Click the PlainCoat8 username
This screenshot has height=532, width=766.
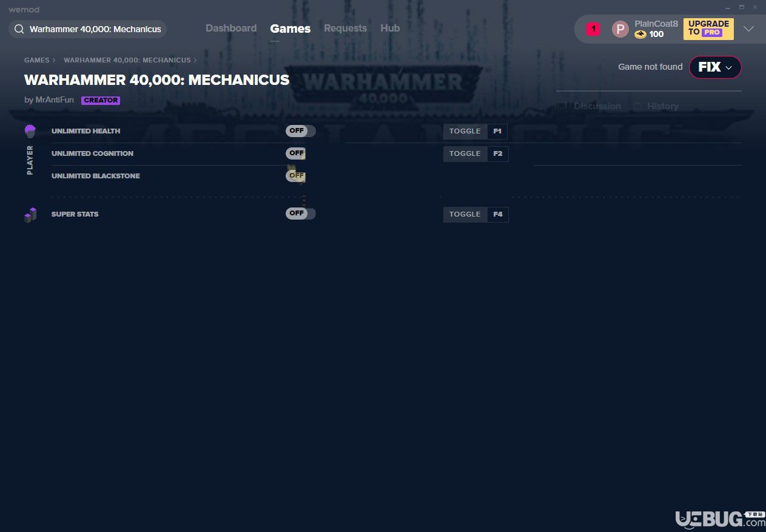tap(656, 24)
